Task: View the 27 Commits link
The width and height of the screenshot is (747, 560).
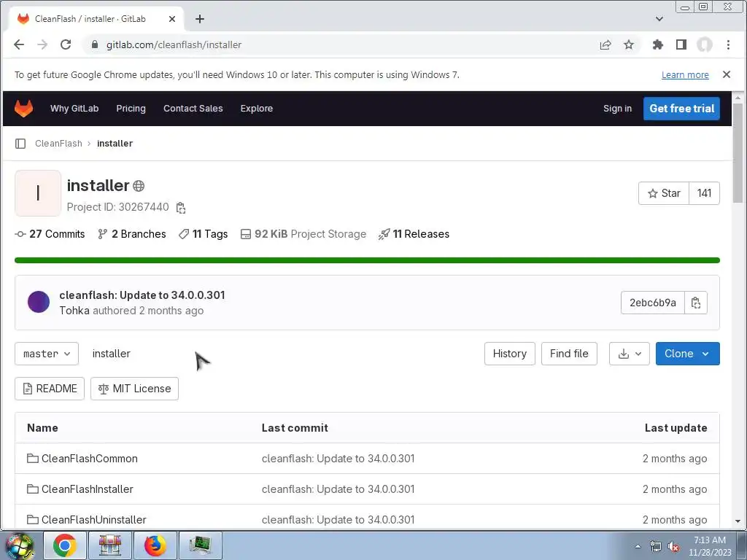Action: tap(50, 234)
